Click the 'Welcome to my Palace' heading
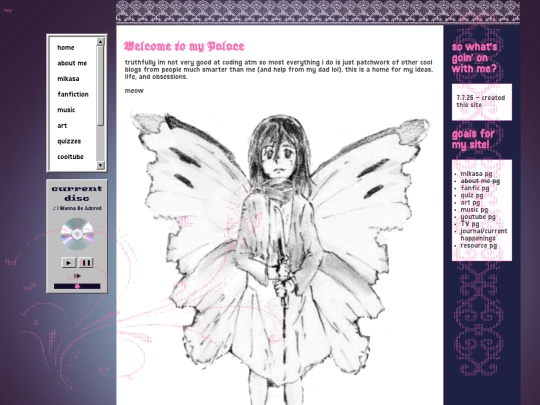 click(184, 46)
